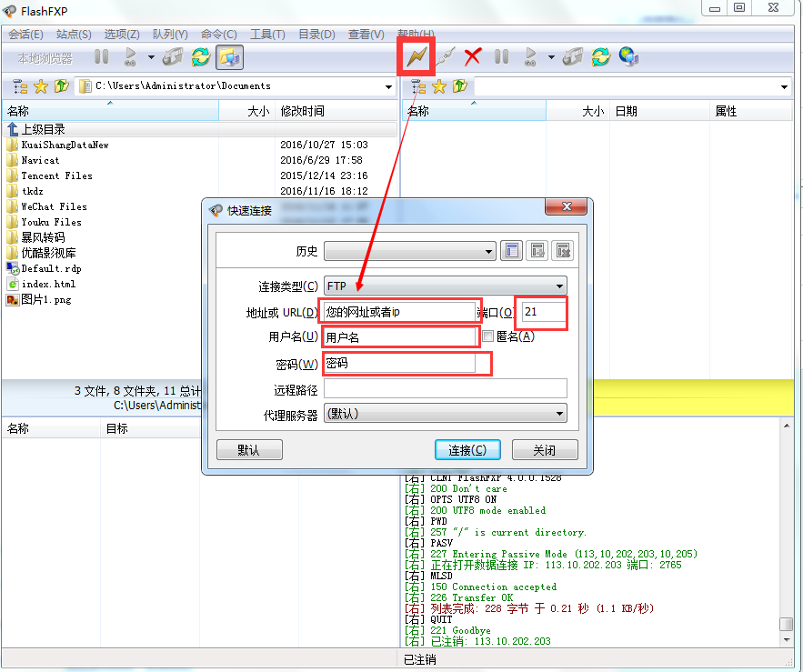Screen dimensions: 803x672
Task: Open right pane favorites star
Action: pyautogui.click(x=439, y=86)
